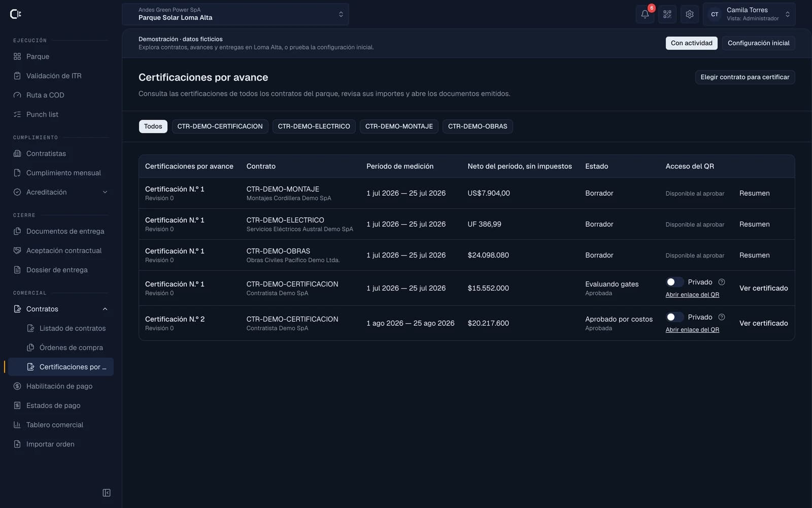Screen dimensions: 812x508
Task: Open the settings gear icon
Action: coord(690,14)
